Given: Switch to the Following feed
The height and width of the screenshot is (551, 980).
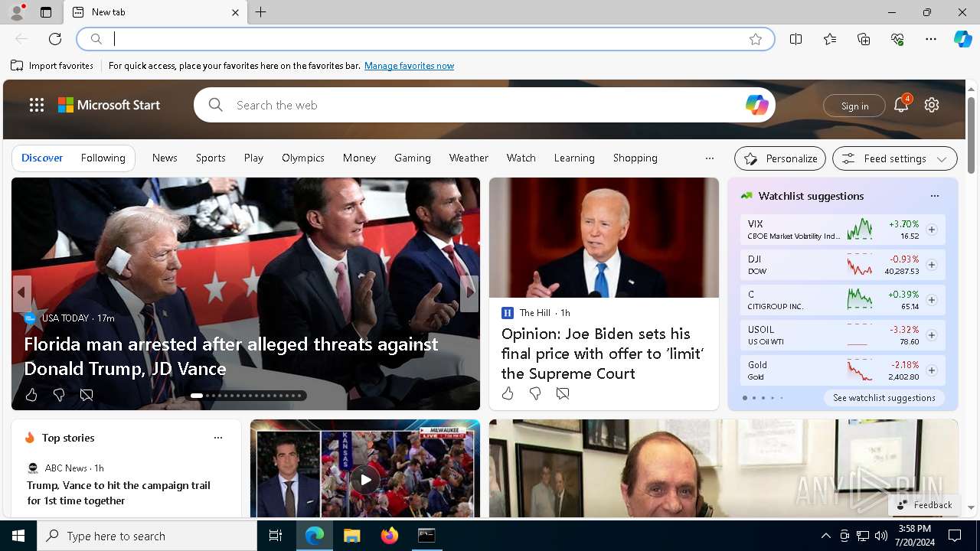Looking at the screenshot, I should [103, 158].
